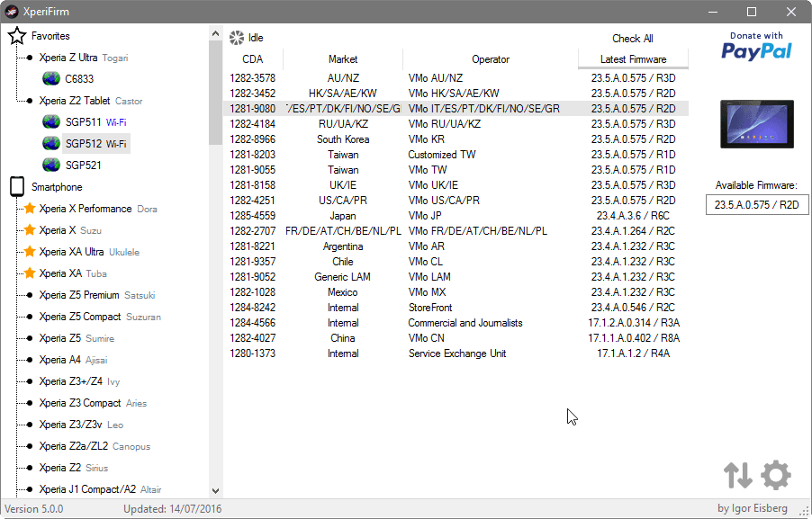Viewport: 812px width, 519px height.
Task: Select row CDA 1281-9055 VMo TW
Action: [x=456, y=170]
